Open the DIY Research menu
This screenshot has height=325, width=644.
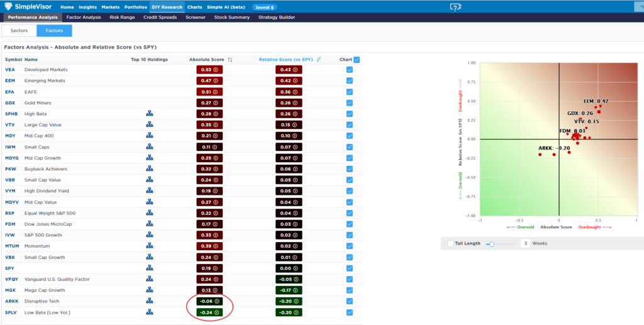167,7
